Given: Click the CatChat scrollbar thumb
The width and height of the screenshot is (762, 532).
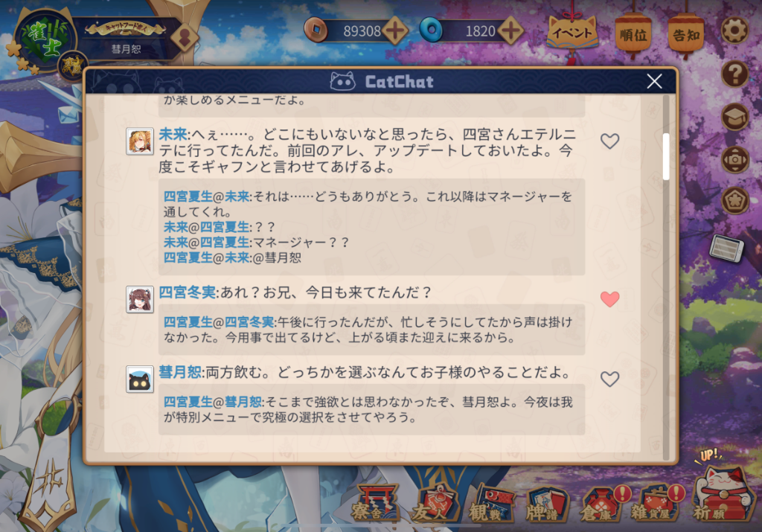Looking at the screenshot, I should pos(666,156).
